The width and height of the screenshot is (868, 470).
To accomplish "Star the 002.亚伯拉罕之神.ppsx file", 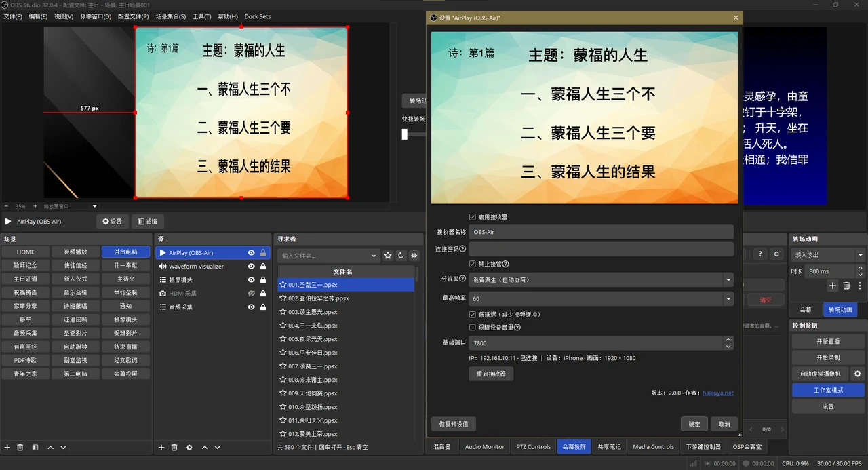I will click(x=283, y=298).
